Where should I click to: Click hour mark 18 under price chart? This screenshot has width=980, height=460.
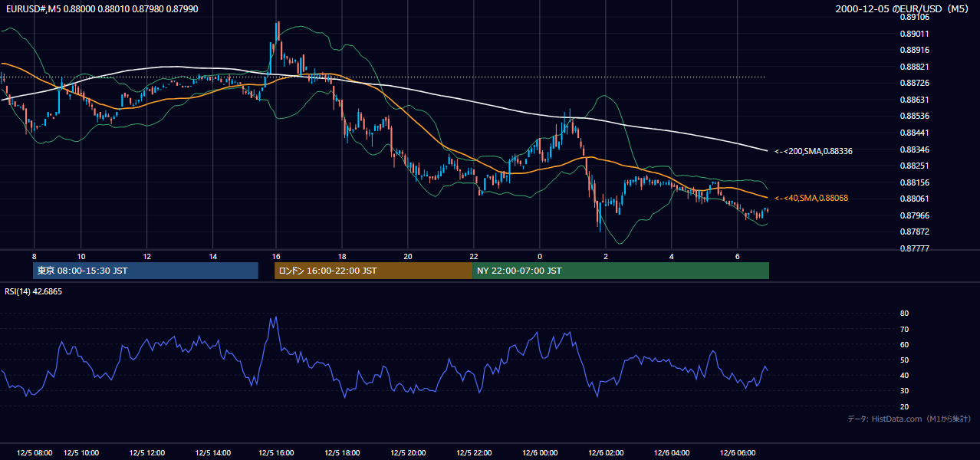[x=342, y=256]
